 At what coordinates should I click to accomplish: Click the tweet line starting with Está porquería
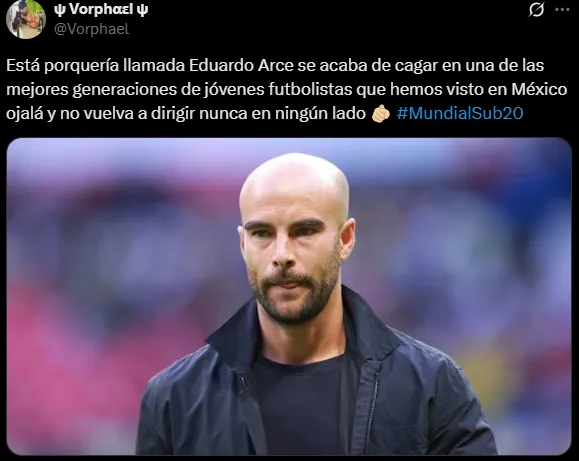[275, 66]
